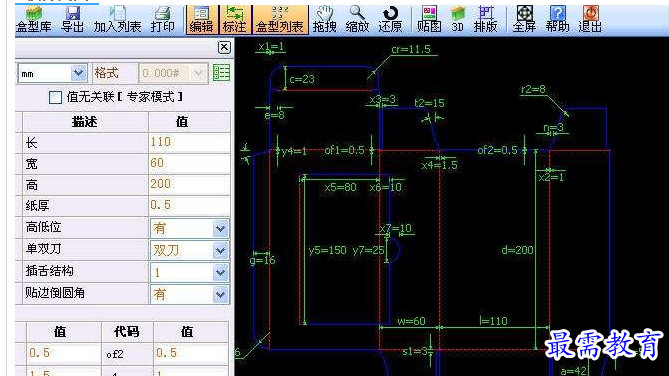The width and height of the screenshot is (669, 376).
Task: Toggle the 盒型列表 box list button
Action: pyautogui.click(x=280, y=20)
